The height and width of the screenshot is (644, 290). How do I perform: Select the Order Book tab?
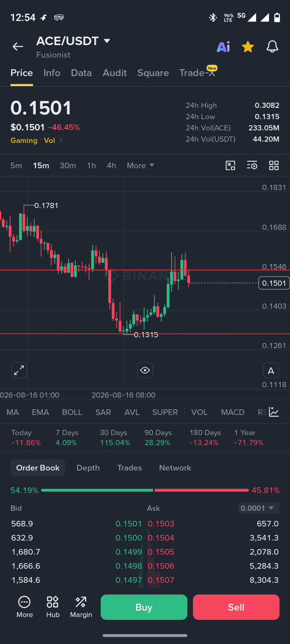[38, 468]
